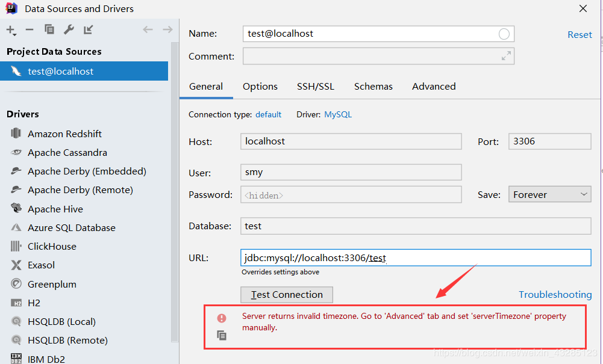Click the drivers list vertical scrollbar
Viewport: 603px width, 364px height.
pyautogui.click(x=175, y=192)
